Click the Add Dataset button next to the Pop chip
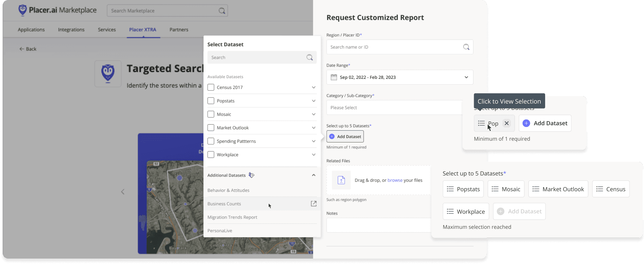 [545, 123]
